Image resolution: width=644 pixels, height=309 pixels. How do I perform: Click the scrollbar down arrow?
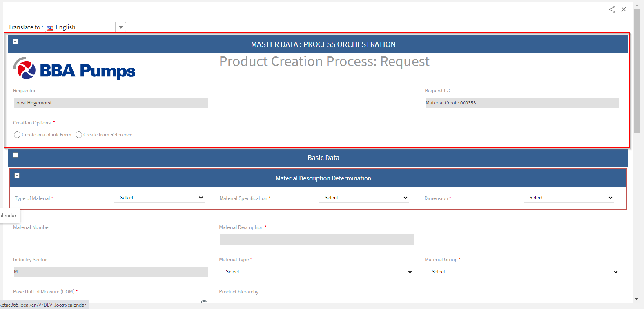pyautogui.click(x=637, y=299)
